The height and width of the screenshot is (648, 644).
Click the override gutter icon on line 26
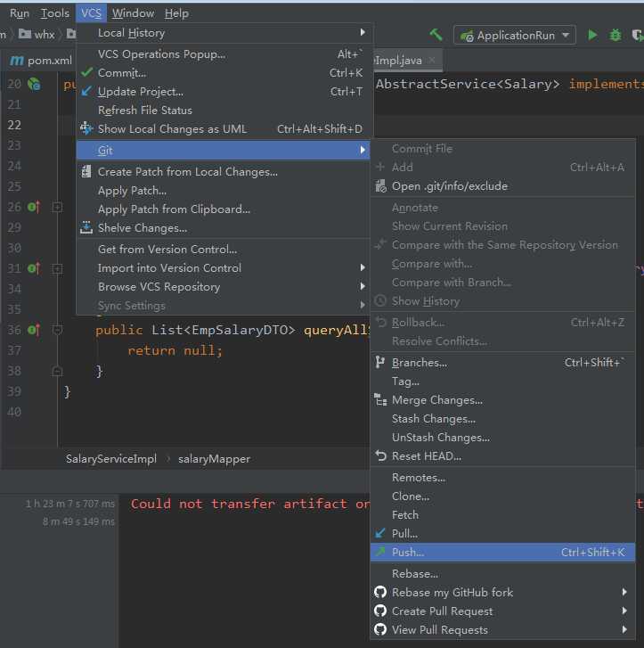(x=34, y=206)
